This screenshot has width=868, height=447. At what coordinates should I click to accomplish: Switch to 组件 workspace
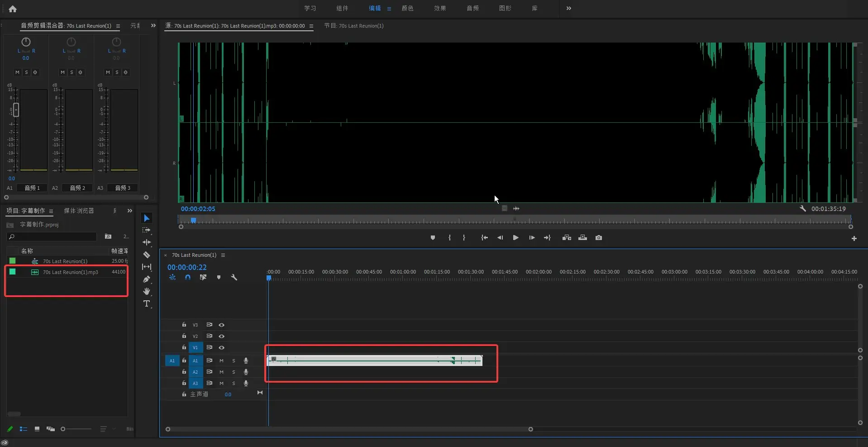pos(343,8)
